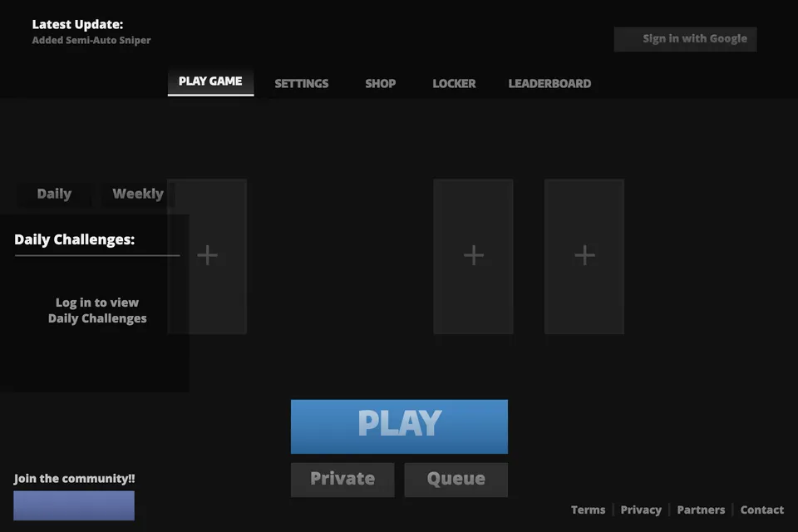The width and height of the screenshot is (798, 532).
Task: Click the Contact link
Action: click(x=762, y=510)
